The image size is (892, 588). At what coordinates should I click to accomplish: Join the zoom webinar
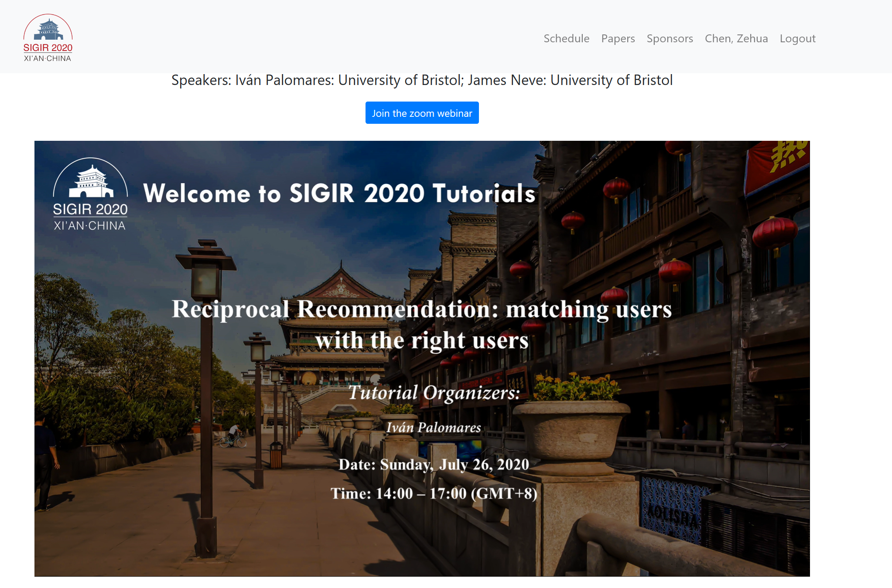pos(422,113)
